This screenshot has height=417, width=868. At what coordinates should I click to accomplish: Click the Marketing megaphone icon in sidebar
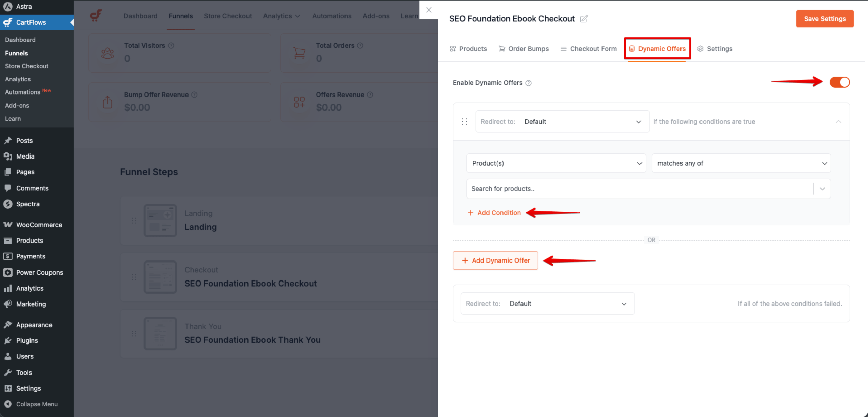pos(8,304)
